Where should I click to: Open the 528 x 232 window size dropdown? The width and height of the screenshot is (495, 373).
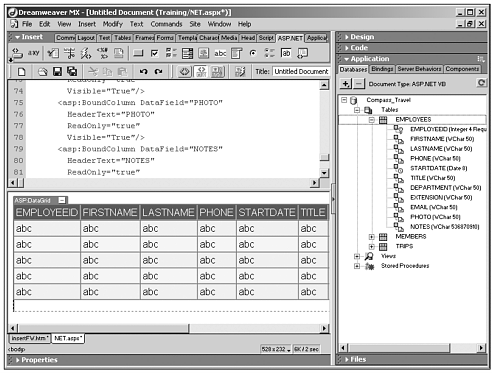(276, 349)
